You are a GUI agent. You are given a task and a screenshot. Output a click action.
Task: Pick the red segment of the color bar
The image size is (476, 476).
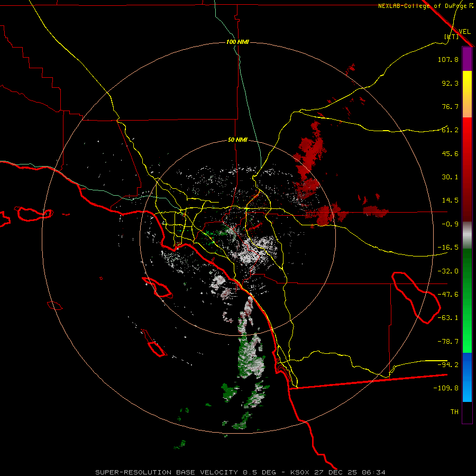(467, 169)
